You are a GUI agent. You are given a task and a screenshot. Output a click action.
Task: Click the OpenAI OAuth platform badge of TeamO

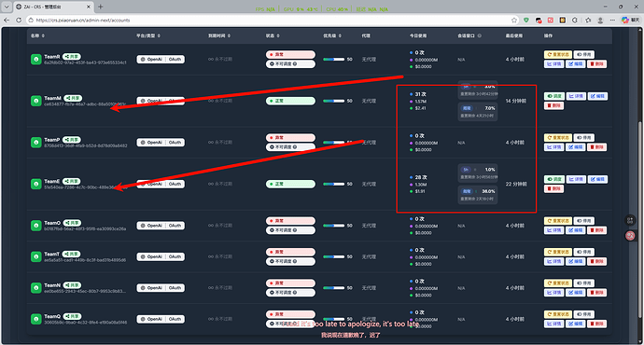(161, 226)
